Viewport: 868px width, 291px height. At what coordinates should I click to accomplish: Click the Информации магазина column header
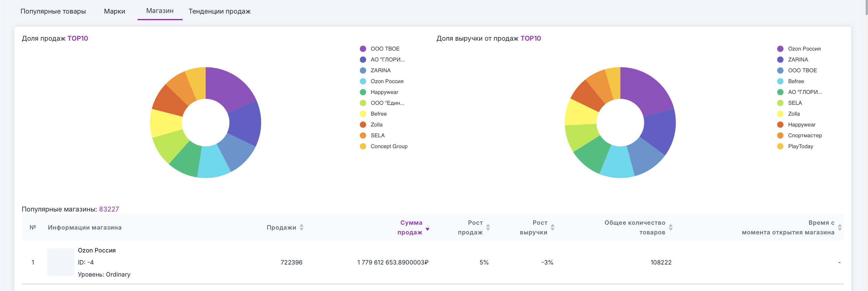[85, 227]
